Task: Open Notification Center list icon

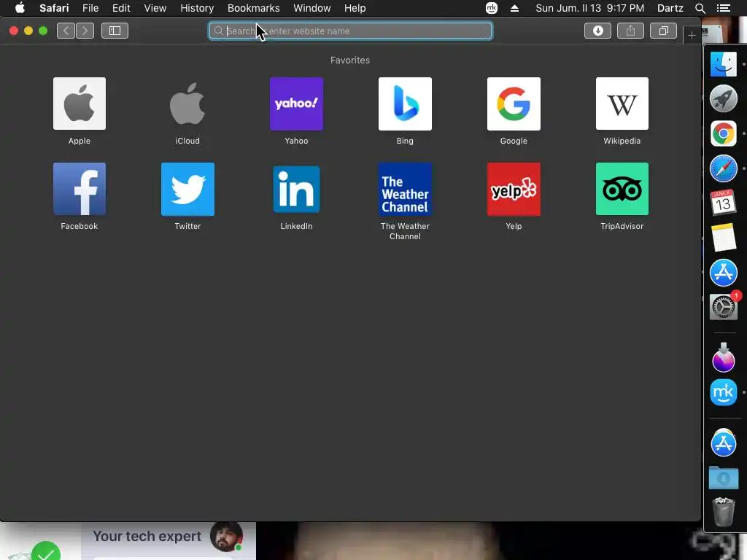Action: [x=724, y=8]
